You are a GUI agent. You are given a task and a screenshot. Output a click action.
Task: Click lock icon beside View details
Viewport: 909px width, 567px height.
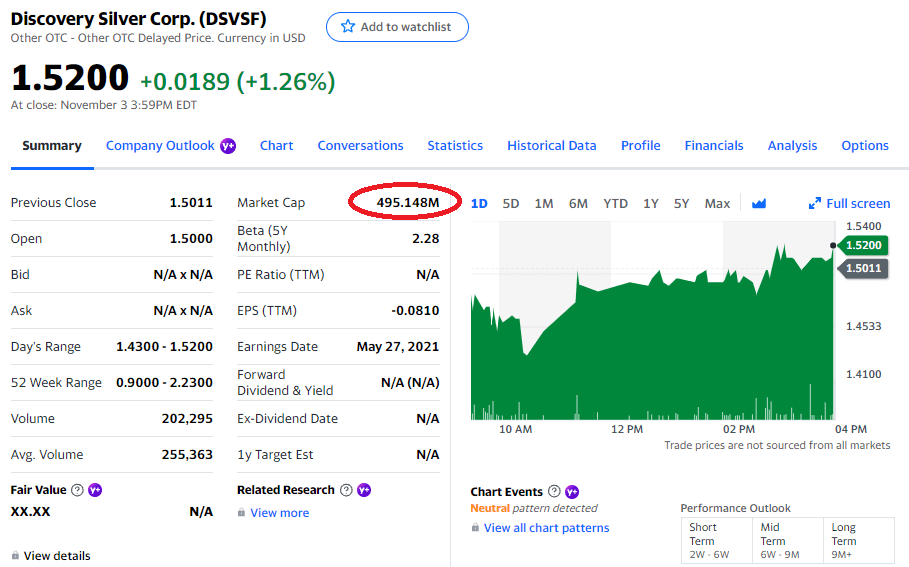coord(15,556)
